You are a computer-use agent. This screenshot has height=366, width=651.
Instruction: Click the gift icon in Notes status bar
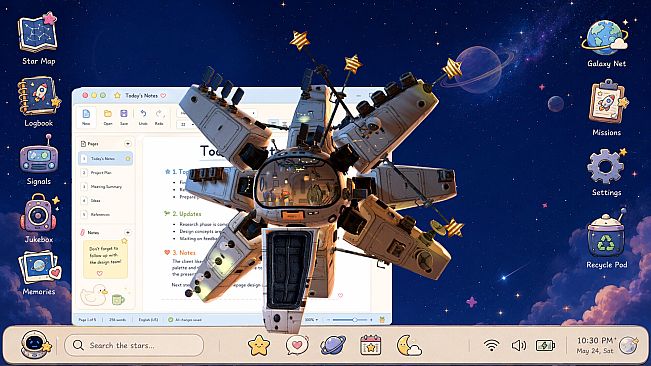pos(382,320)
